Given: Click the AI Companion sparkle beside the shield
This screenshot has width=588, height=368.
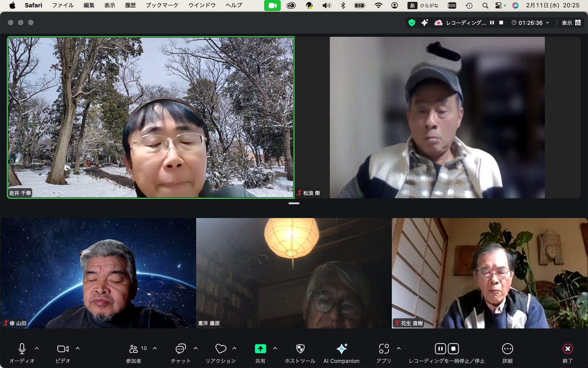Looking at the screenshot, I should pyautogui.click(x=424, y=23).
